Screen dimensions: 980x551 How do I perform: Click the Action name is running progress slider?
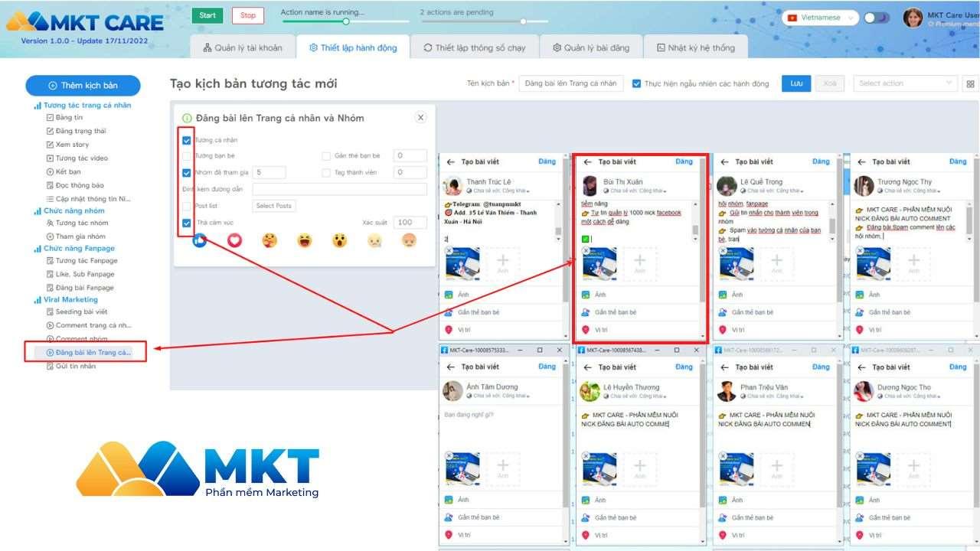click(x=346, y=21)
